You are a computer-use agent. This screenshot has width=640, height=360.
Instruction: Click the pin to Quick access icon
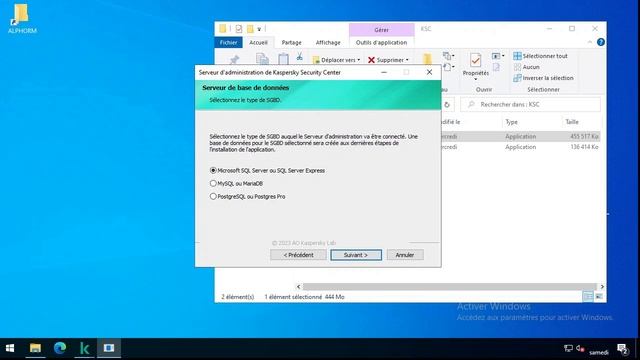[x=234, y=60]
